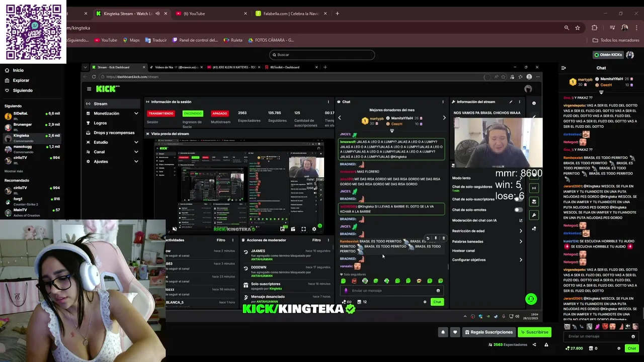The width and height of the screenshot is (644, 362).
Task: Open the Palabras baneadas arrow
Action: [521, 241]
